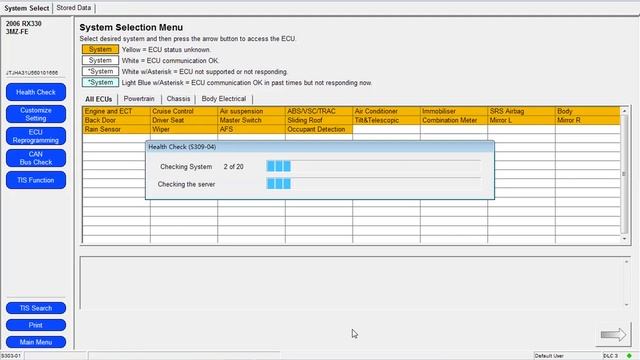Click the next arrow icon button
Viewport: 640px width, 360px height.
pos(613,335)
